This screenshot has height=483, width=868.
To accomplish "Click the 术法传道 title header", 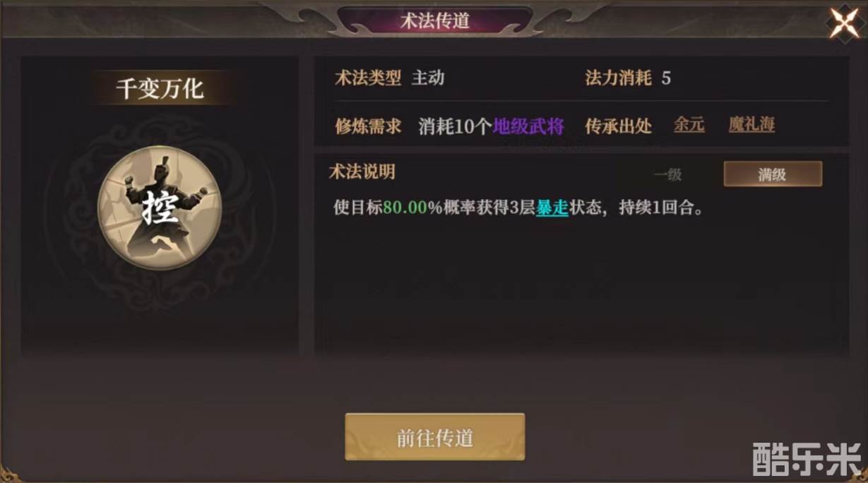I will [434, 20].
